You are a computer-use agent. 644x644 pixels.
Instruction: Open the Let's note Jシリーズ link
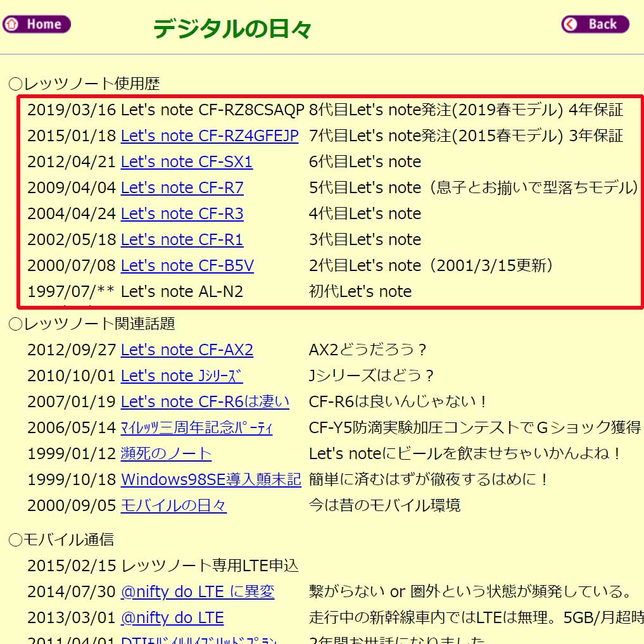pyautogui.click(x=182, y=376)
